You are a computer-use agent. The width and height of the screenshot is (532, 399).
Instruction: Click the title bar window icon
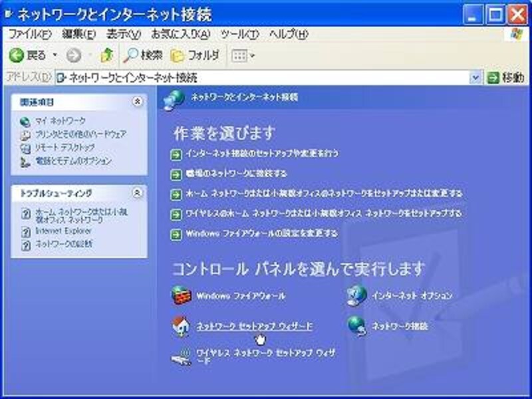tap(9, 14)
